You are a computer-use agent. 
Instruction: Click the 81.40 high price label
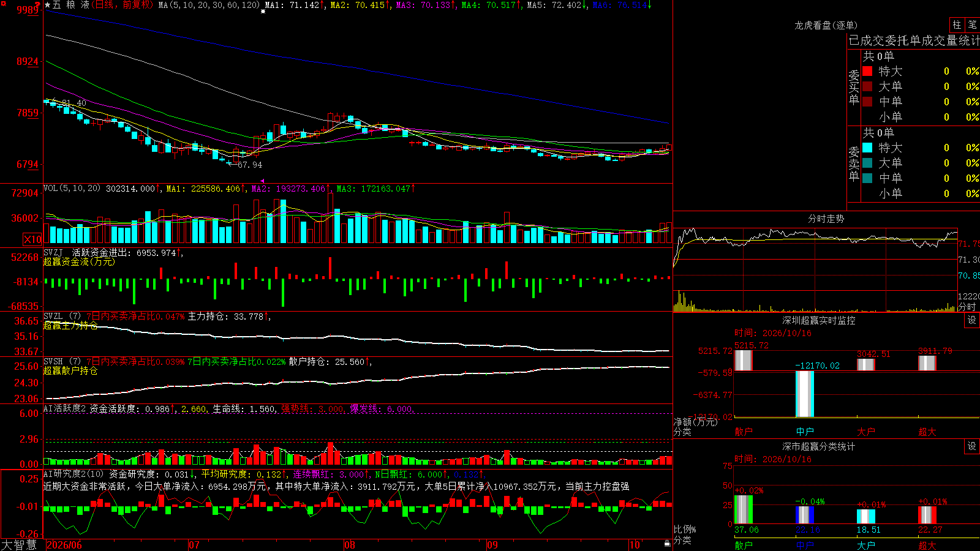pos(74,103)
